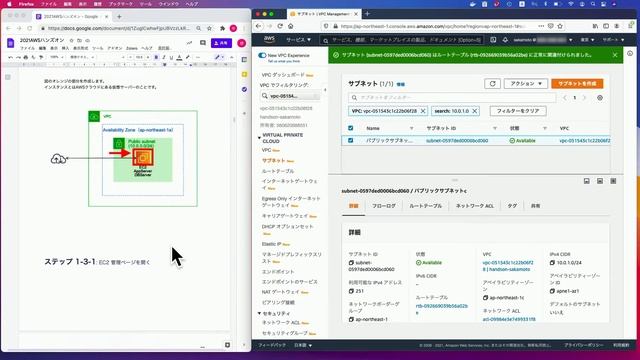Click フィルターをクリア button

point(518,111)
